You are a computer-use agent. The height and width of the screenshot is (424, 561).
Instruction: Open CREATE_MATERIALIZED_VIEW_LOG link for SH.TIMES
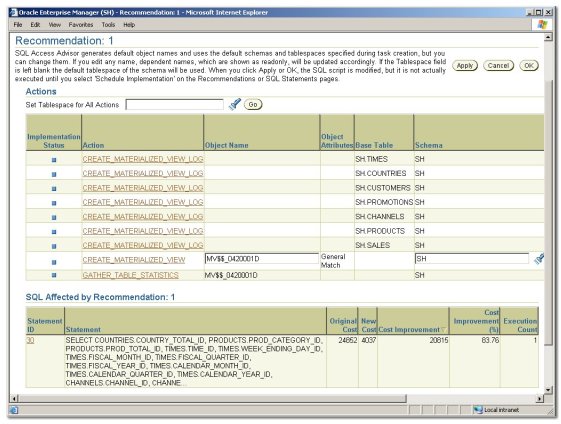(143, 159)
